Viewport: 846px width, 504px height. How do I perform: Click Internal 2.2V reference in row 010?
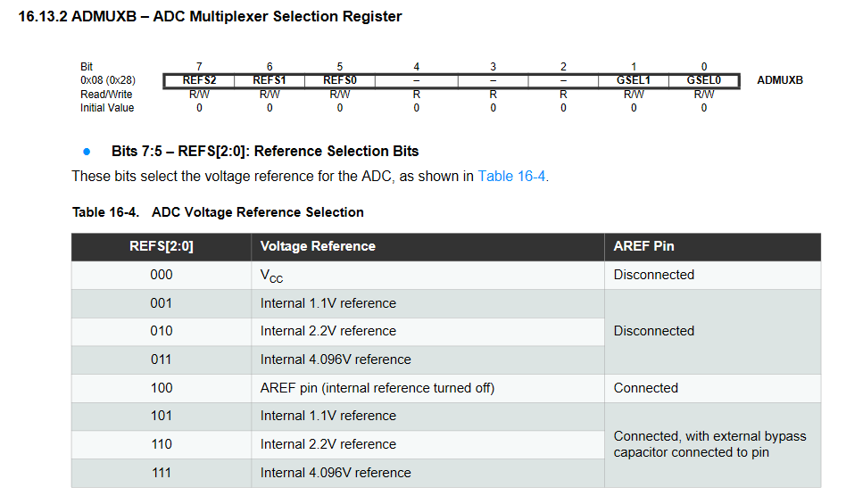328,331
